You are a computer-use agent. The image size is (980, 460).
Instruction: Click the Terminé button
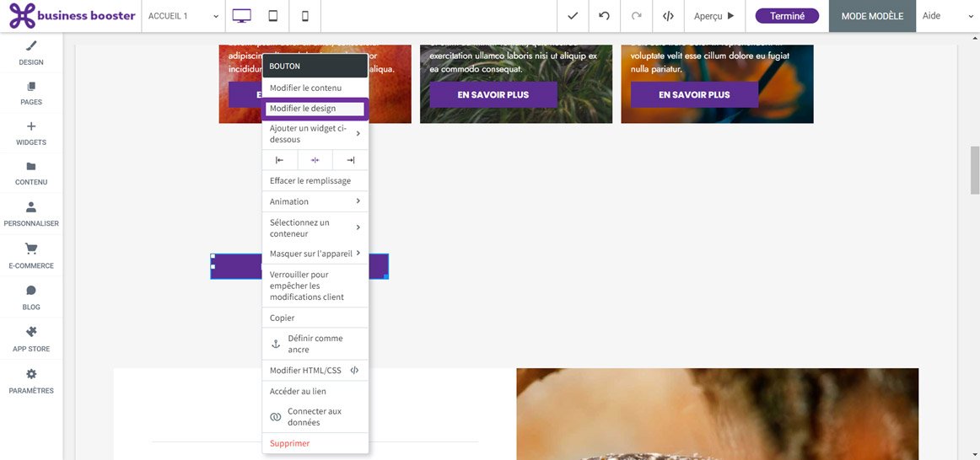point(787,16)
